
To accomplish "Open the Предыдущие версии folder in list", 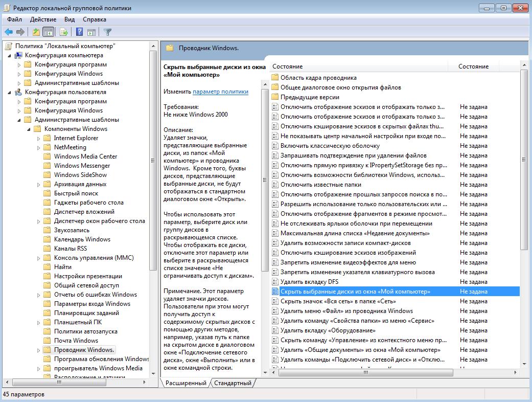I will (310, 97).
